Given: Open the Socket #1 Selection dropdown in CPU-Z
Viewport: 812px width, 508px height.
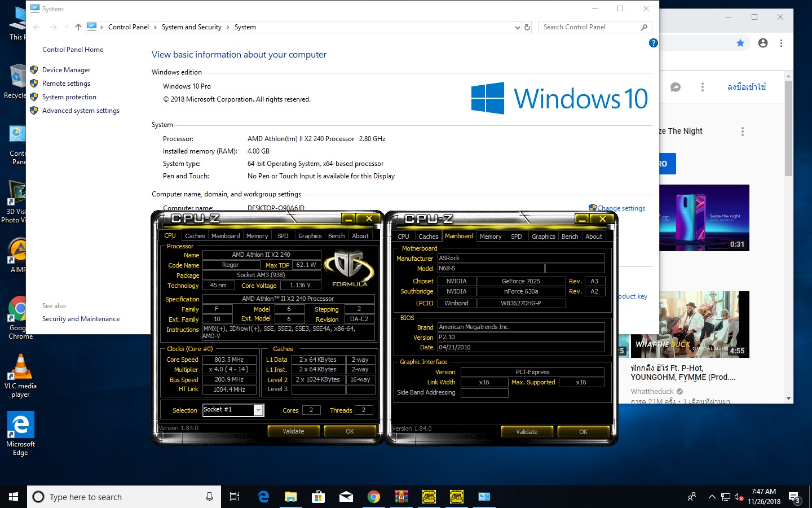Looking at the screenshot, I should click(258, 410).
